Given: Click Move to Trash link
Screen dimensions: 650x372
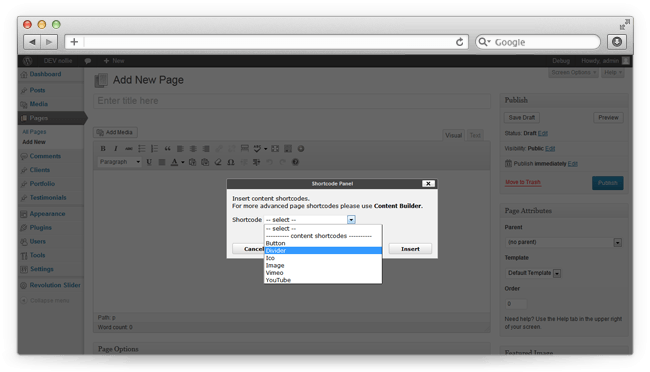Looking at the screenshot, I should pyautogui.click(x=523, y=182).
